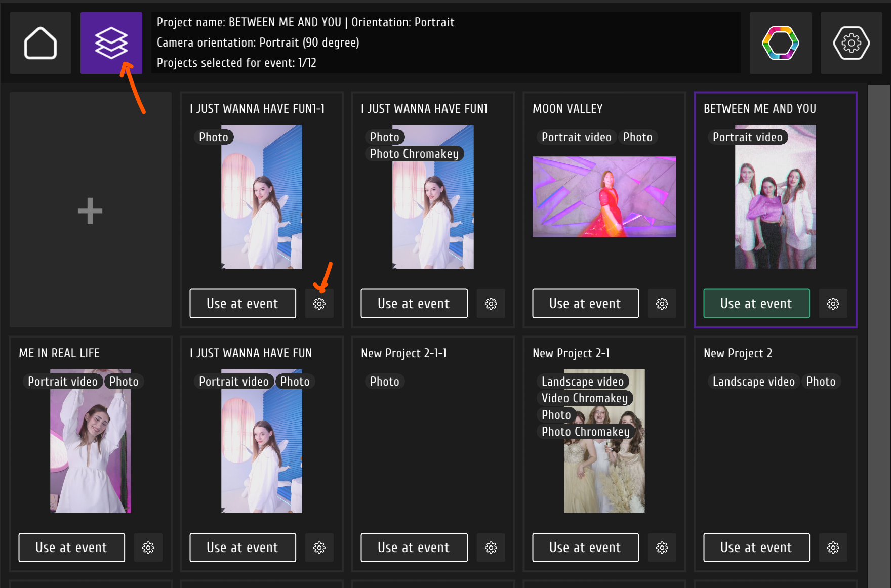Click ME IN REAL LIFE title text
Viewport: 891px width, 588px height.
[59, 353]
